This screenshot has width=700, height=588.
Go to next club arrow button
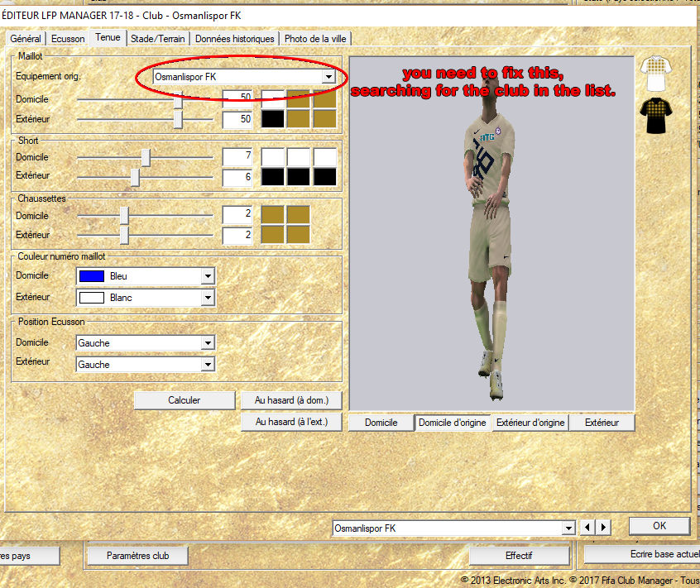point(603,528)
